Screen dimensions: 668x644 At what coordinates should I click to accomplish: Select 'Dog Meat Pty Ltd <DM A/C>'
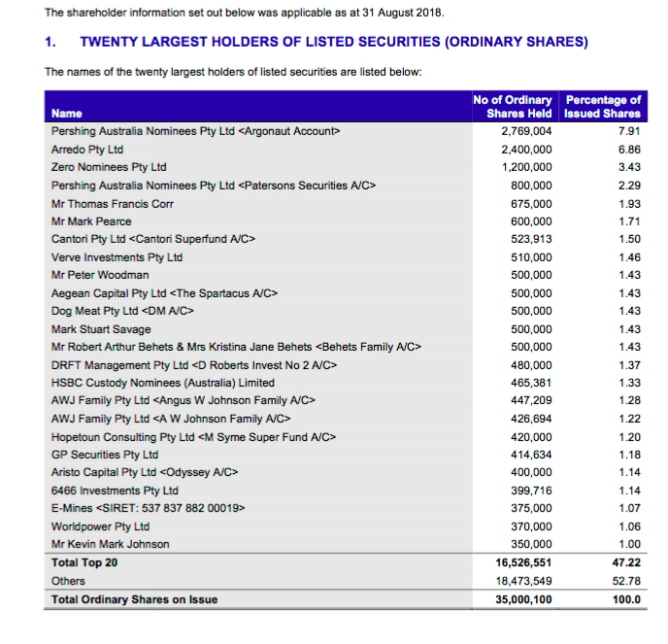(x=122, y=311)
